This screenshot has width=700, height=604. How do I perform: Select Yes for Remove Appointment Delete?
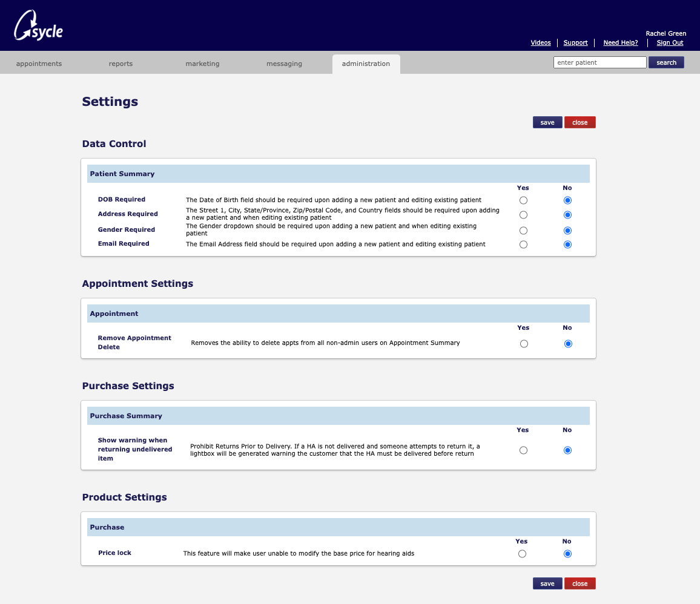pyautogui.click(x=523, y=343)
